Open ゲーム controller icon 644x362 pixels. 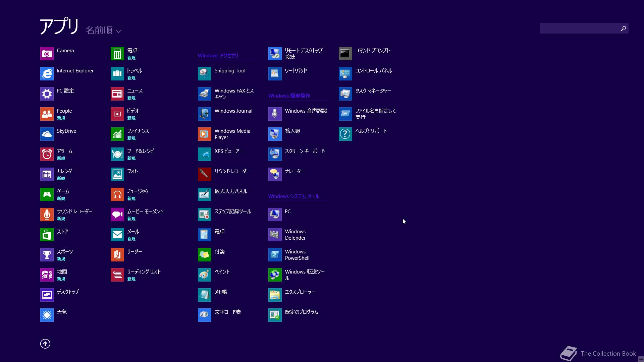tap(47, 194)
